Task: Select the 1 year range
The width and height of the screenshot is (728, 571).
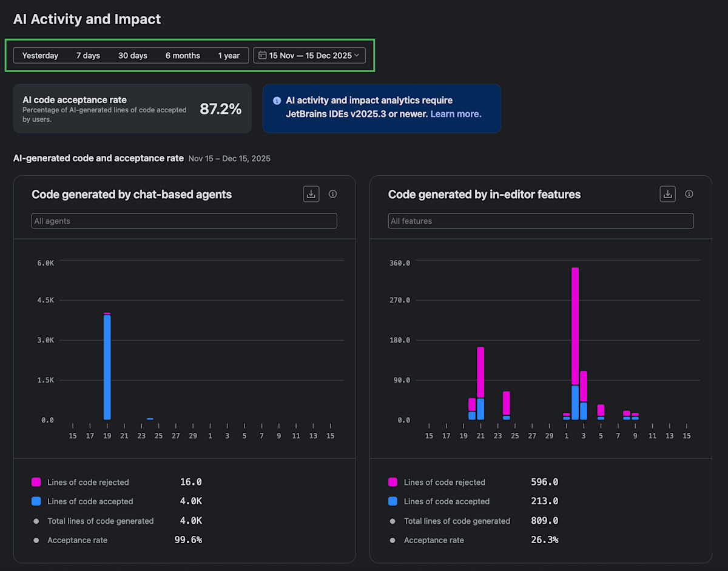Action: click(229, 55)
